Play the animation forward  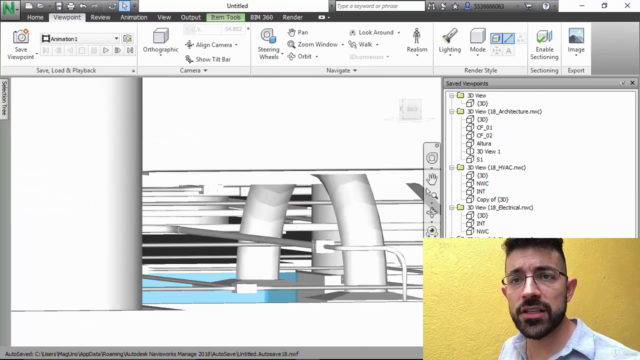tap(106, 50)
